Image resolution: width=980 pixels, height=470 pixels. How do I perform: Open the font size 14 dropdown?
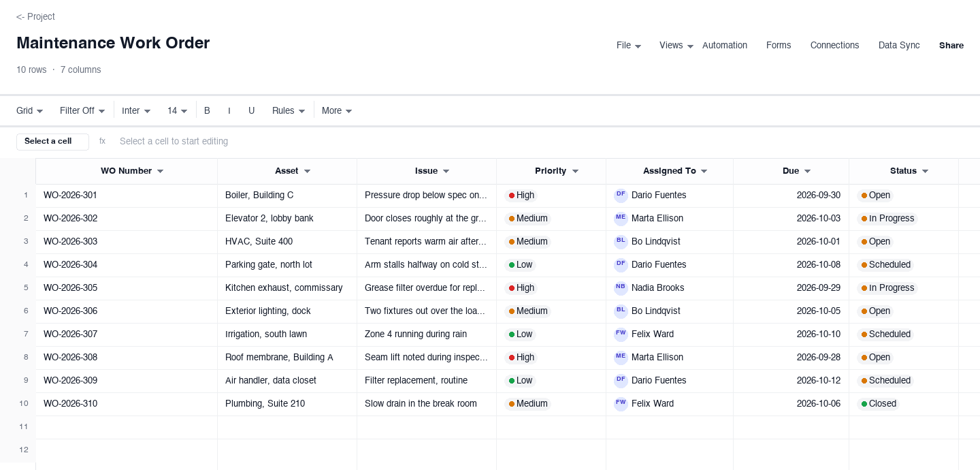coord(178,110)
